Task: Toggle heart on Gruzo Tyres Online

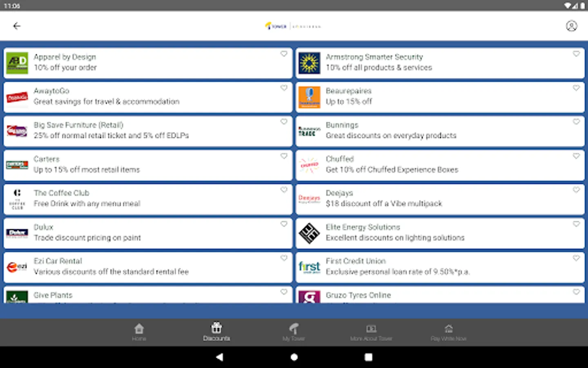Action: tap(576, 292)
